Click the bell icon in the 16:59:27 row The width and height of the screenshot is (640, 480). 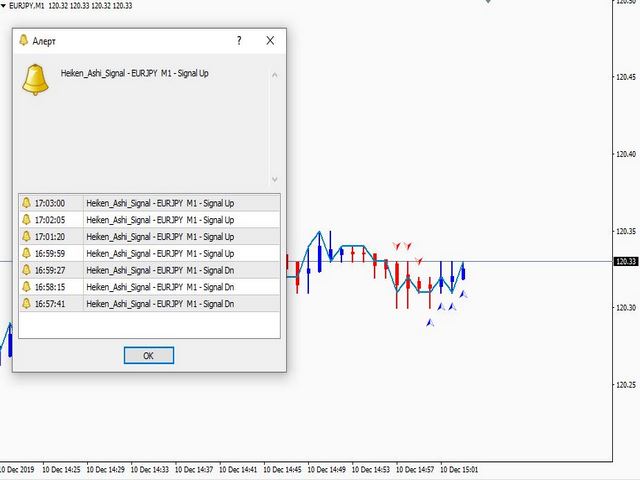coord(27,270)
